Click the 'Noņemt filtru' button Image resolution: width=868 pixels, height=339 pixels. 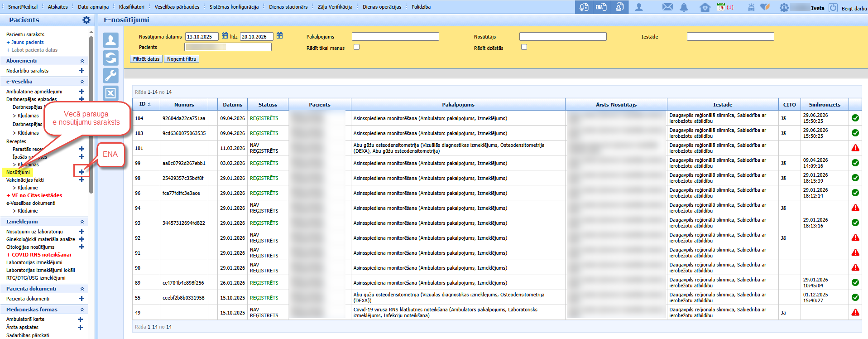click(x=182, y=59)
